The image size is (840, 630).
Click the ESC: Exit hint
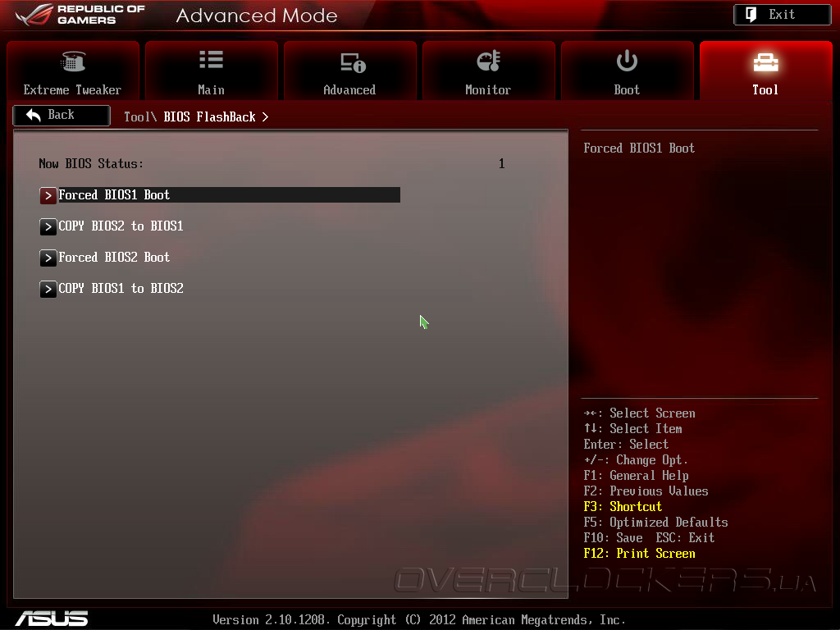point(685,537)
